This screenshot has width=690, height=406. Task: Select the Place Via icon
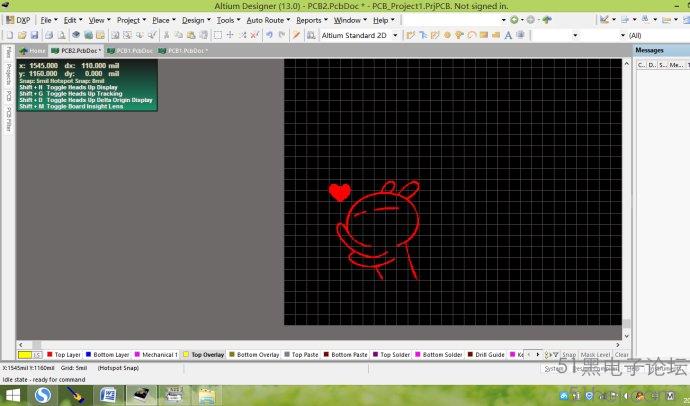[459, 35]
